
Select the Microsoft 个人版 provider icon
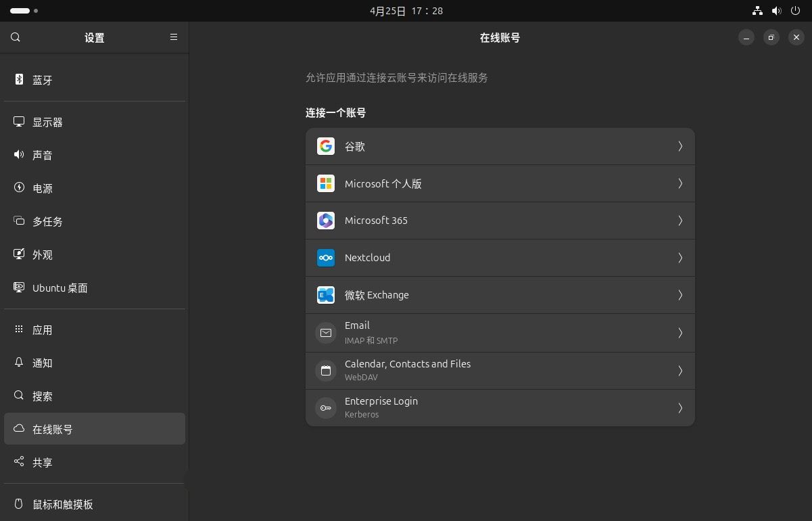(x=326, y=183)
